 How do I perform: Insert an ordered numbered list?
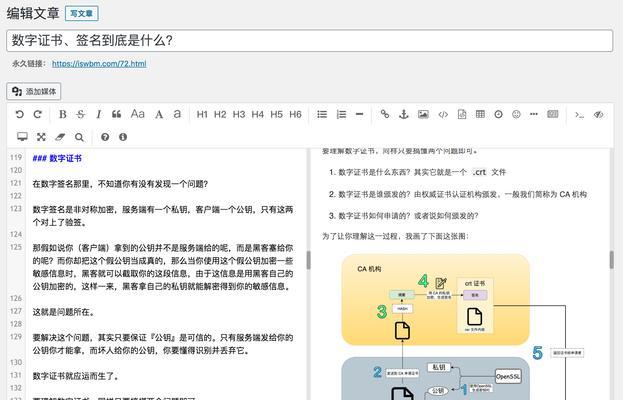[x=341, y=114]
